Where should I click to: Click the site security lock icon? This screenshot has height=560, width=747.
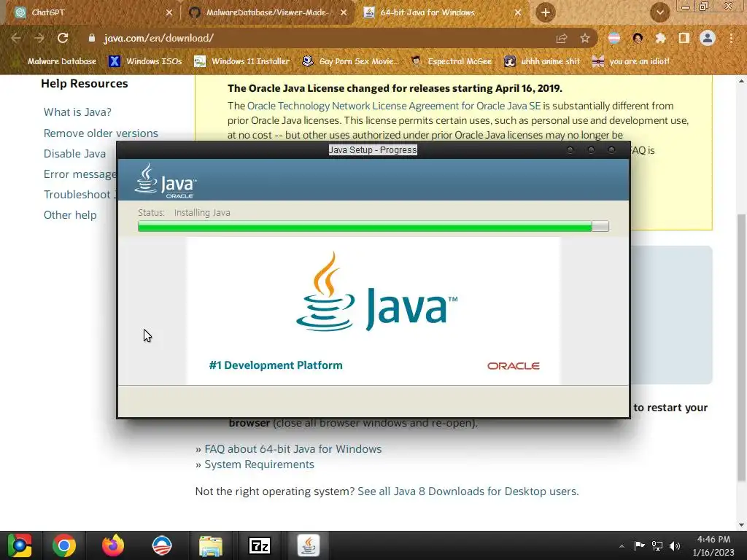coord(92,38)
